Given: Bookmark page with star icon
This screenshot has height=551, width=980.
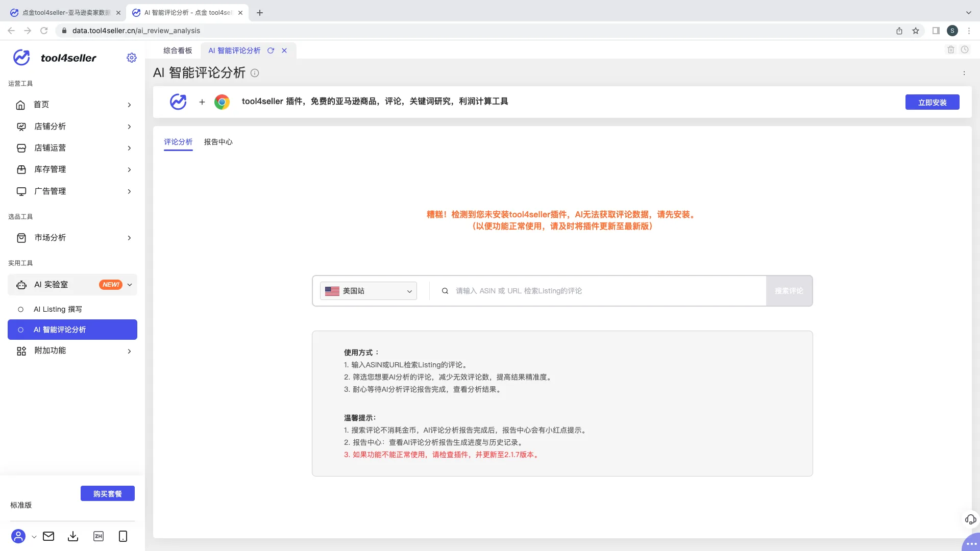Looking at the screenshot, I should pos(916,31).
